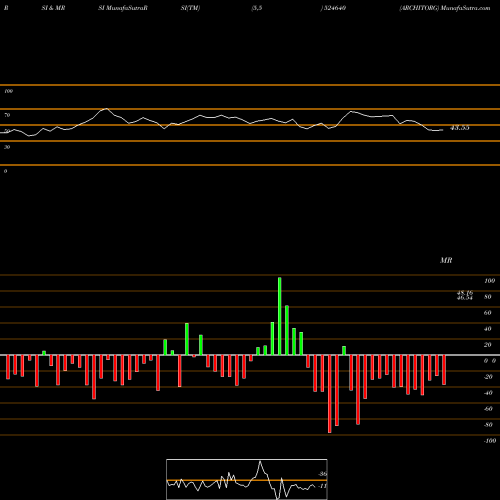Click the 80 label on MR axis
Viewport: 500px width, 500px height.
pos(488,297)
